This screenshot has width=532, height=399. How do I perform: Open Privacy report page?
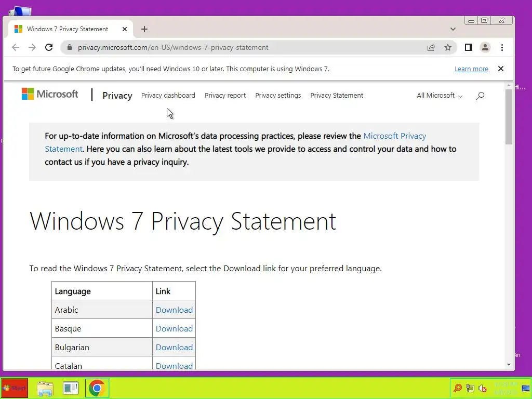click(225, 96)
